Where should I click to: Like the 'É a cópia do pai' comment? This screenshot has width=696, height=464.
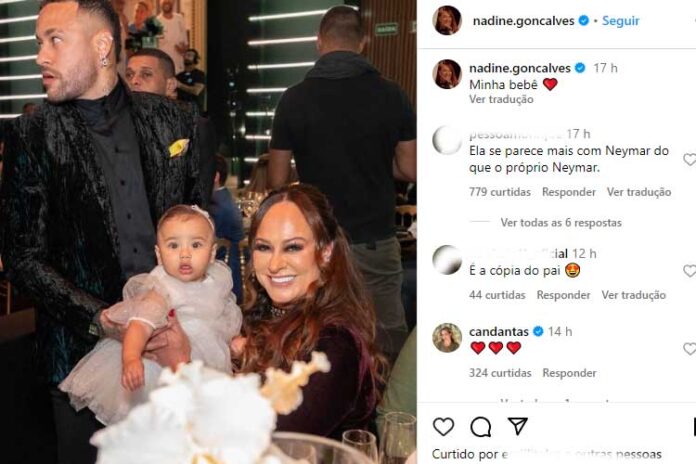pyautogui.click(x=689, y=271)
